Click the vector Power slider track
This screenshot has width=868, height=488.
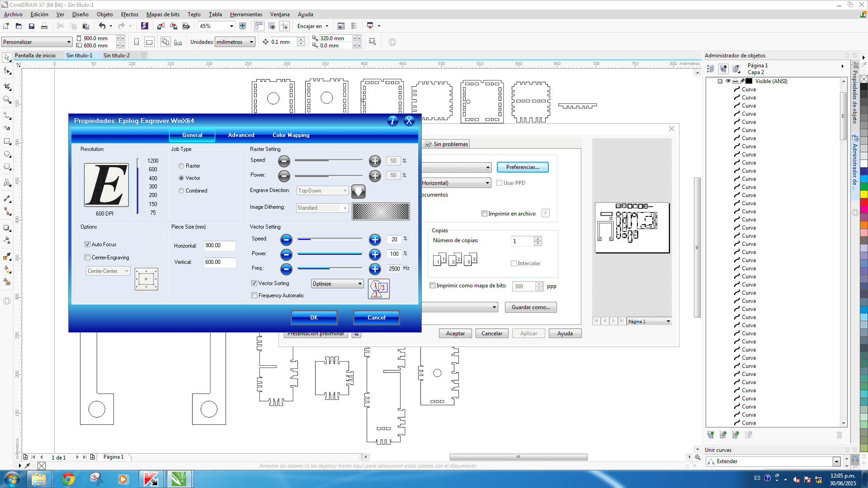[x=330, y=254]
